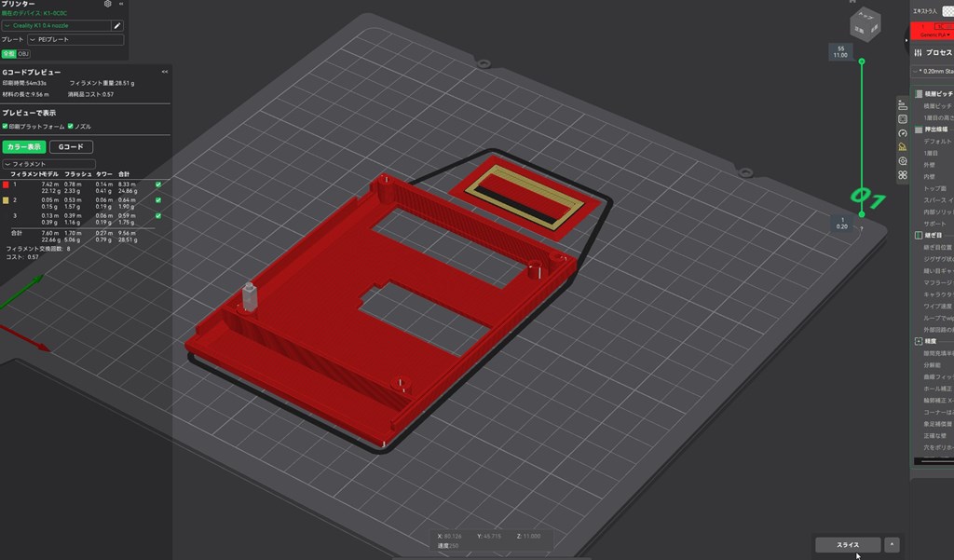Toggle visibility of filament 3 row

click(158, 216)
